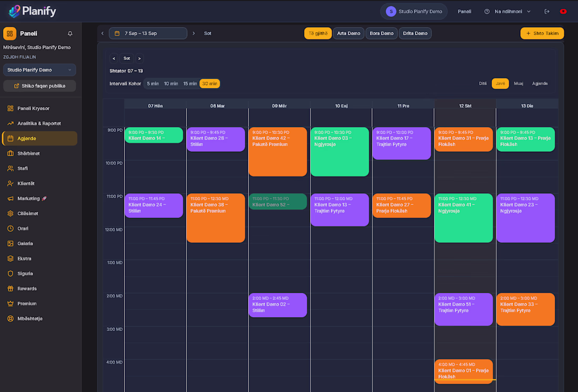Click the Orari clock icon
This screenshot has height=392, width=578.
coord(11,229)
